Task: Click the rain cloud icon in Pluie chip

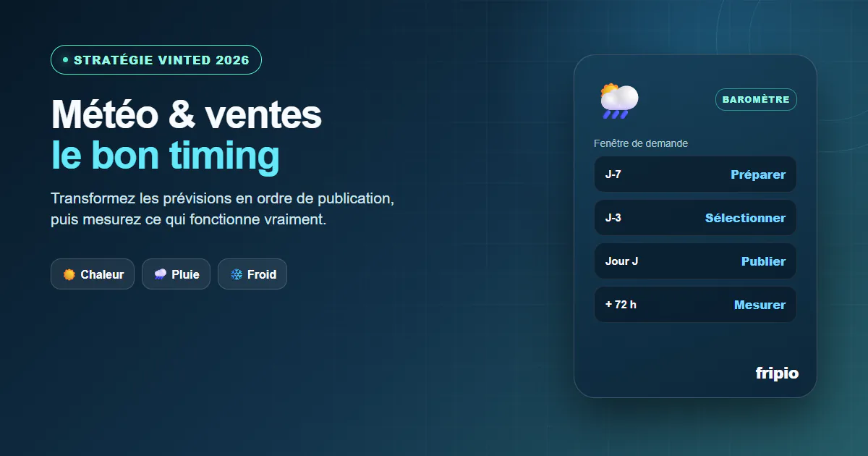Action: click(x=160, y=275)
